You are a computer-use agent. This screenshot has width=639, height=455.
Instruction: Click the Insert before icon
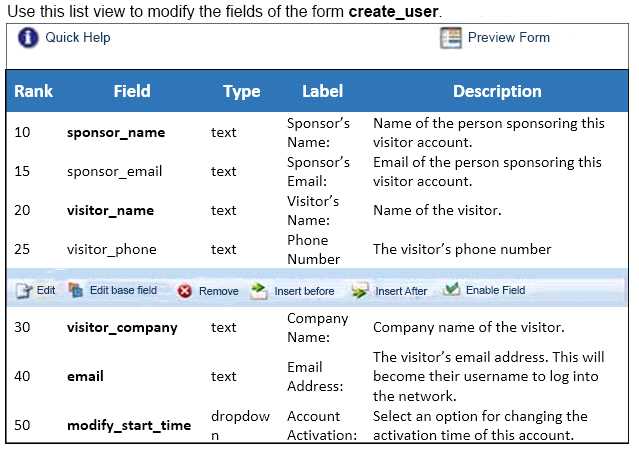(x=259, y=291)
